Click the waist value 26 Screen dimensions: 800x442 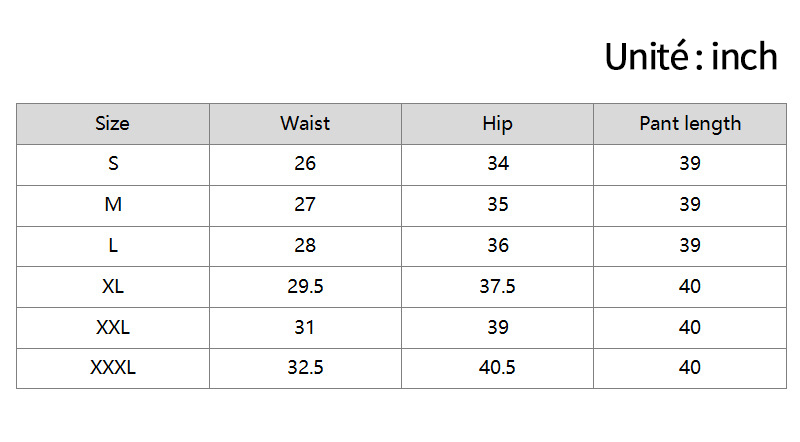pyautogui.click(x=305, y=165)
